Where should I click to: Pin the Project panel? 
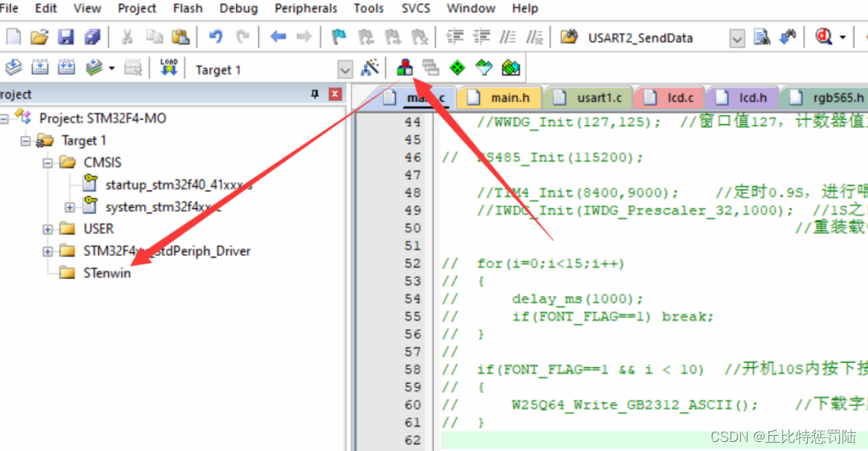point(315,94)
